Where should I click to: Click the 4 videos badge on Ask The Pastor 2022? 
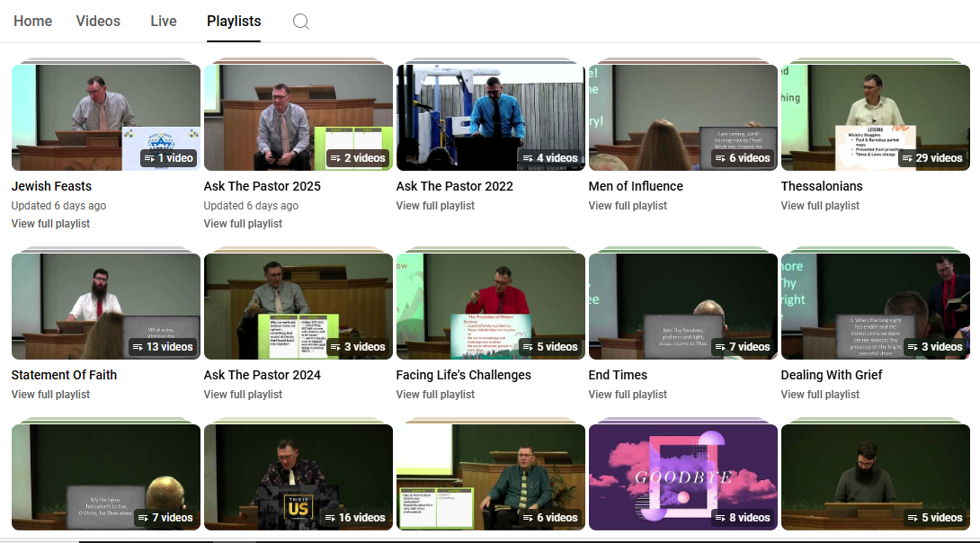(550, 158)
